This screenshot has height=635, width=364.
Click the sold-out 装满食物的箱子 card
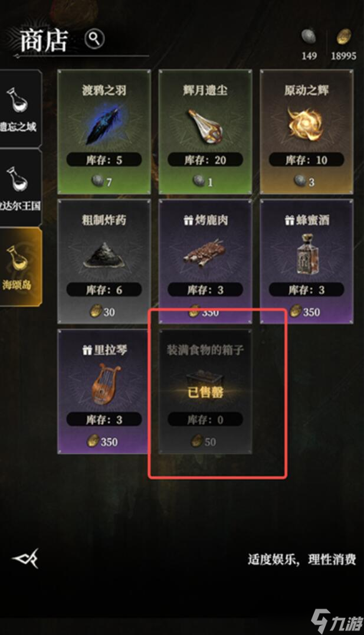[205, 391]
